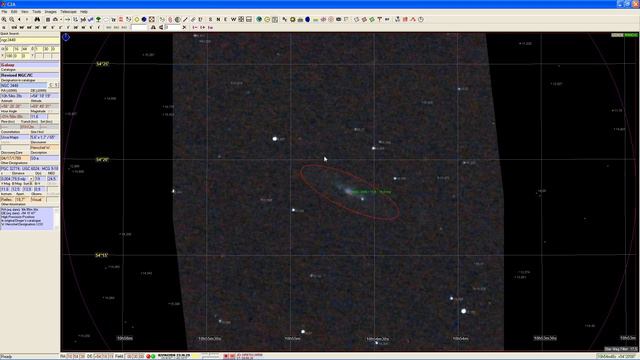Click the Ursa Major constellation field
Screen dimensions: 640x360
15,138
